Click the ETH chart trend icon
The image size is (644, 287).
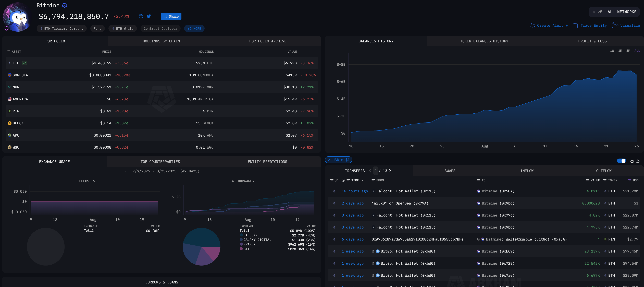[x=24, y=63]
